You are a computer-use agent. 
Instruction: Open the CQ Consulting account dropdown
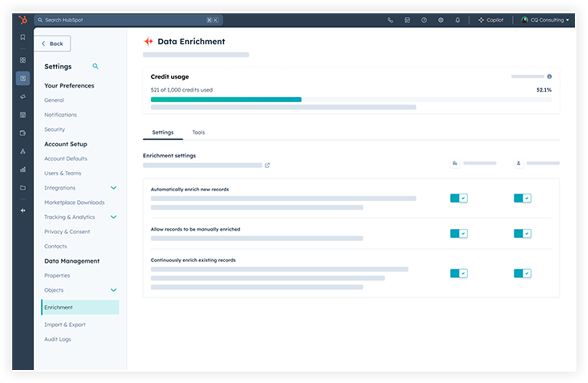coord(546,20)
